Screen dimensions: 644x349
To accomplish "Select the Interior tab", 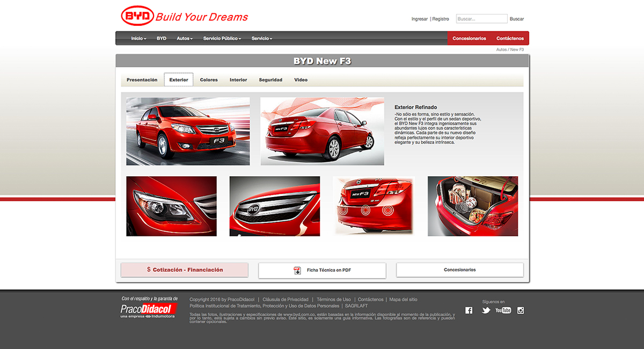I will coord(238,79).
